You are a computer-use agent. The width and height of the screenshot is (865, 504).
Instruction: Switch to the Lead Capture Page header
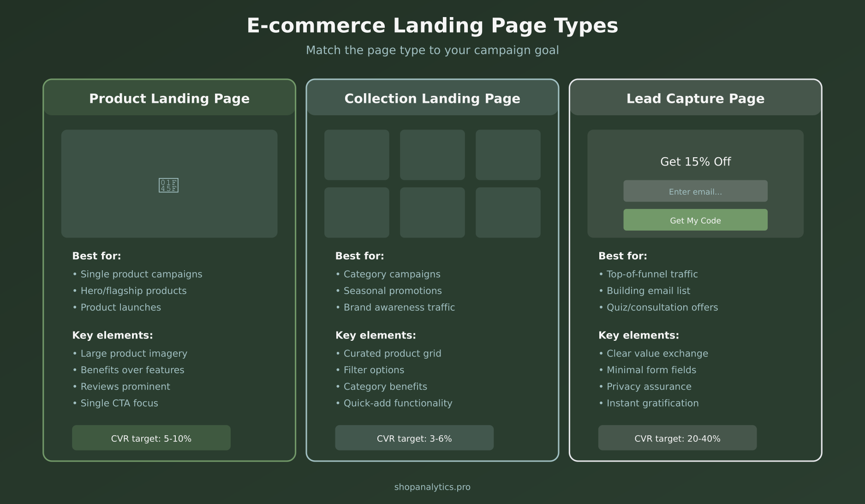point(695,98)
